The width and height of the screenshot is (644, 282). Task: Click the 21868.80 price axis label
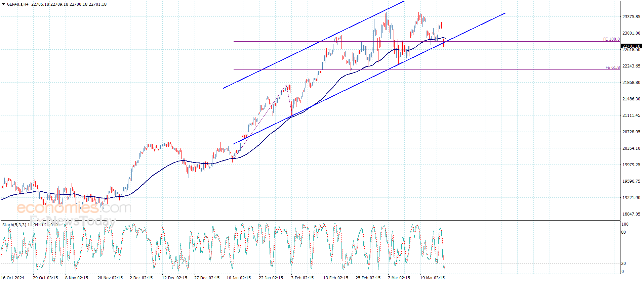click(631, 83)
